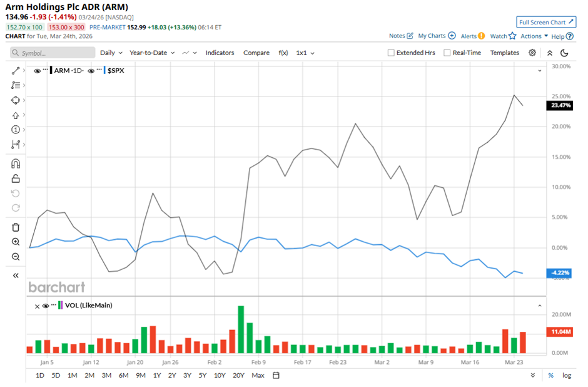Collapse the drawing tools sidebar
This screenshot has width=588, height=387.
16,276
